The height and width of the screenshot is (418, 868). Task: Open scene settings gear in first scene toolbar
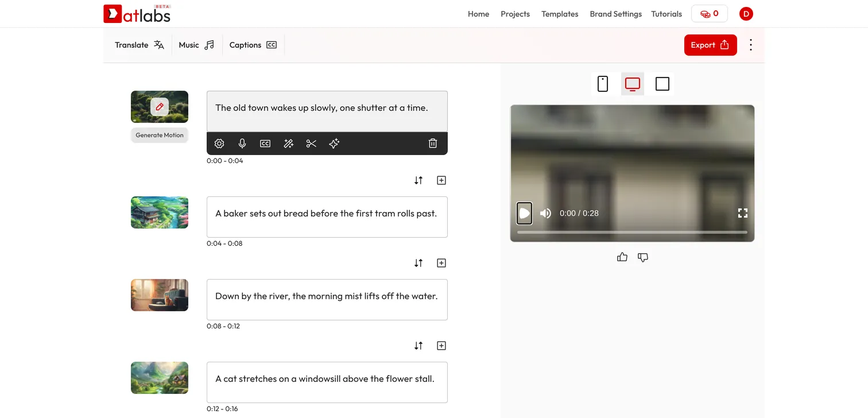pos(219,144)
